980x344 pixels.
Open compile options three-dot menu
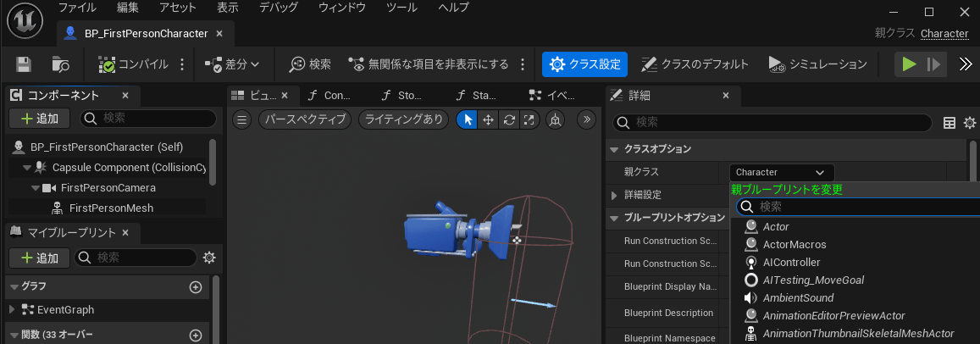click(182, 64)
